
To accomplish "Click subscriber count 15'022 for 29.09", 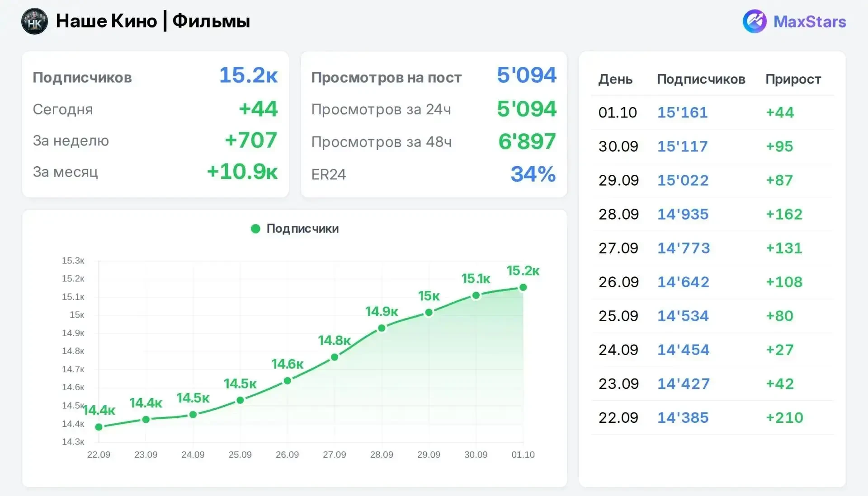I will click(683, 180).
